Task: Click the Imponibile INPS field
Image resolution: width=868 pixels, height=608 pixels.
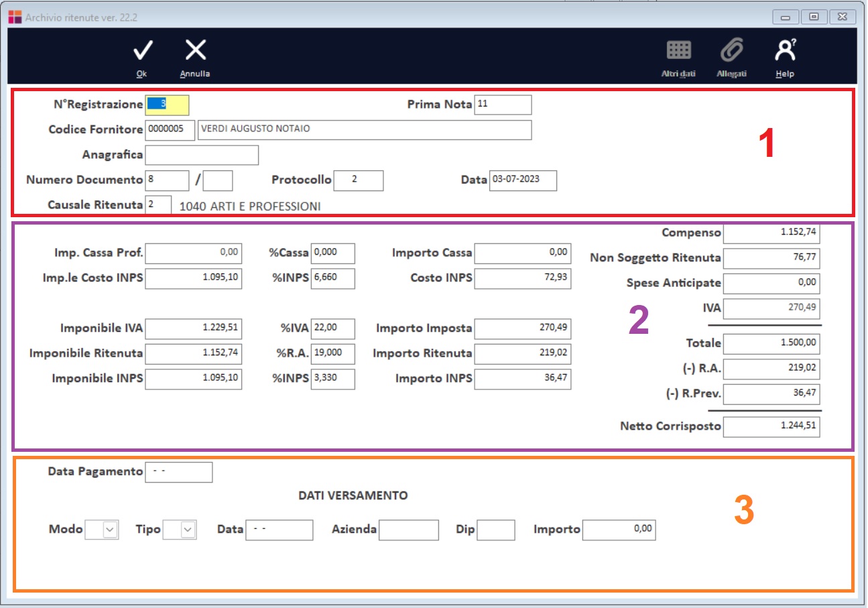Action: tap(193, 379)
